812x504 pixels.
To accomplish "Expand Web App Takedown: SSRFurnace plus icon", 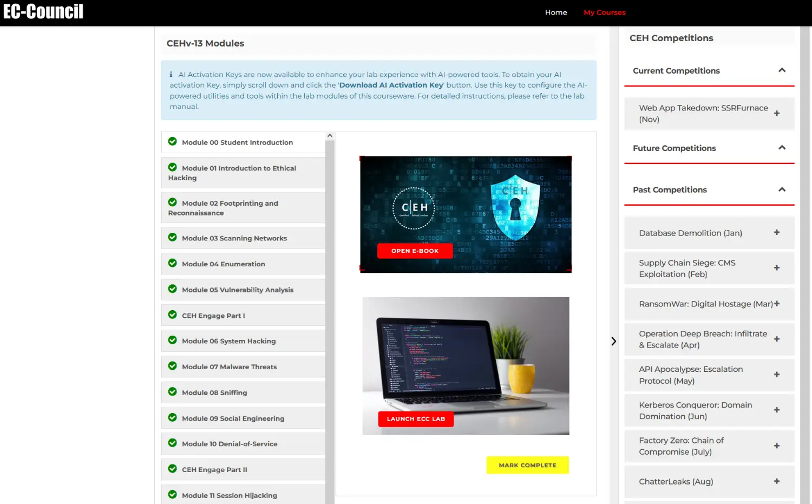I will (776, 113).
